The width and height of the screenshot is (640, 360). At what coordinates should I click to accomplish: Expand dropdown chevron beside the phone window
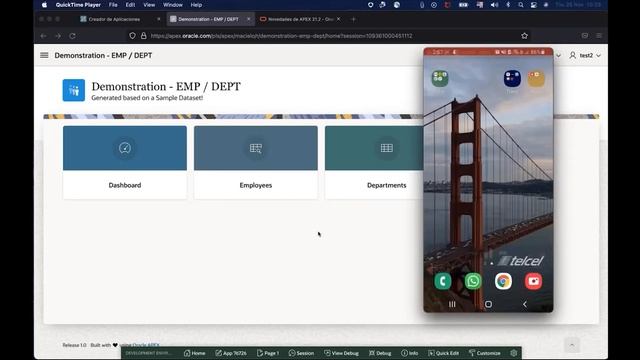pos(558,56)
